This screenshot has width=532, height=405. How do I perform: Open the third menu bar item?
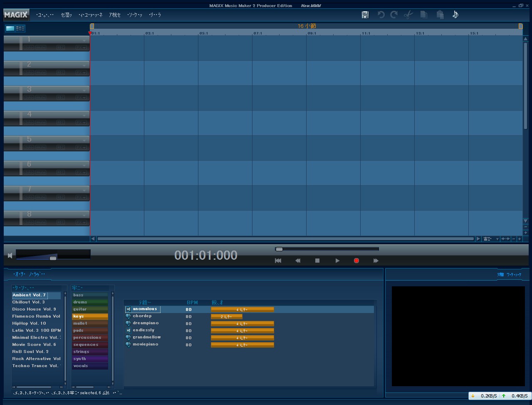click(91, 15)
